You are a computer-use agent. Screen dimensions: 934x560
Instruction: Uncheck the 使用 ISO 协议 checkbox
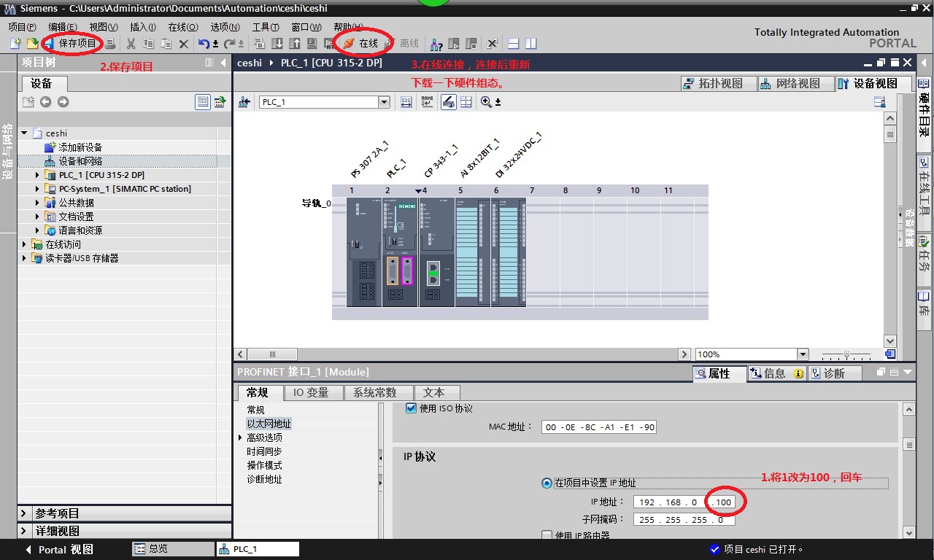tap(411, 408)
